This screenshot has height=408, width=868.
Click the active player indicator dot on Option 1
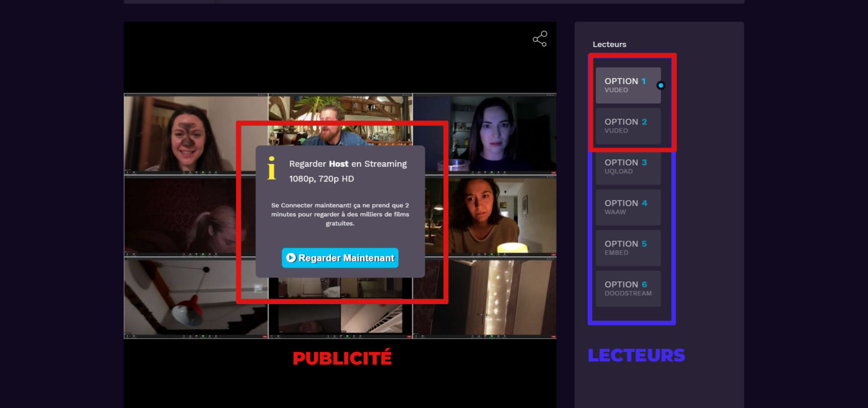click(661, 85)
